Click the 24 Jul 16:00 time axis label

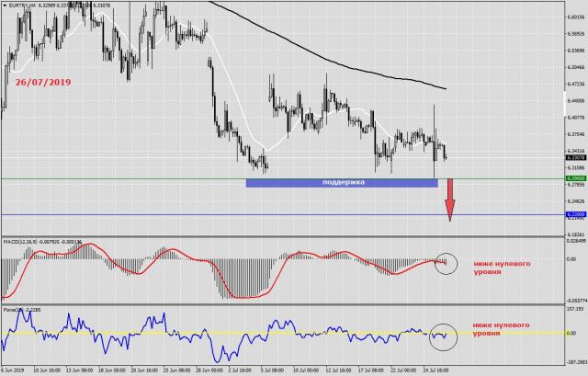439,369
